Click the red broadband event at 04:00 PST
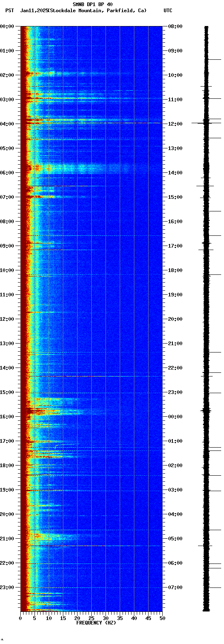The width and height of the screenshot is (224, 644). pyautogui.click(x=91, y=123)
